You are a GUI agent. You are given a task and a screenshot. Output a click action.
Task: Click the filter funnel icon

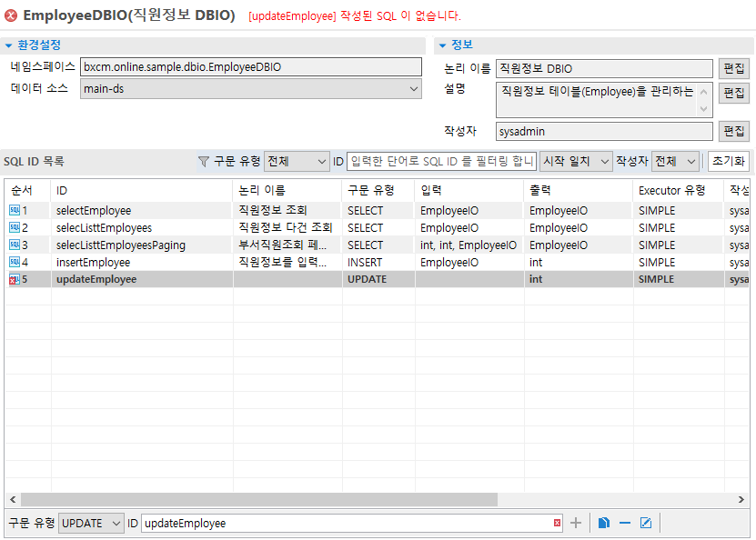[x=203, y=162]
